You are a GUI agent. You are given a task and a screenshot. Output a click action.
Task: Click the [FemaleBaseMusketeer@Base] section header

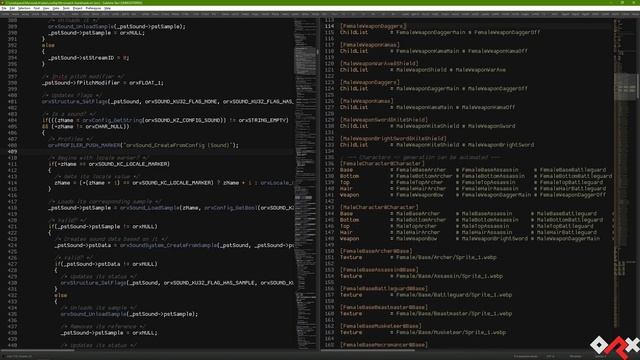[x=381, y=326]
